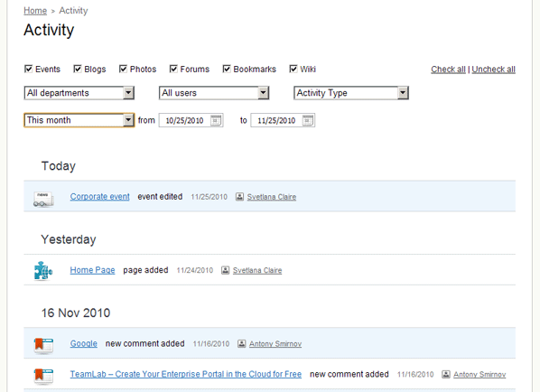Click the from date field 10/25/2010
This screenshot has height=392, width=540.
coord(191,120)
